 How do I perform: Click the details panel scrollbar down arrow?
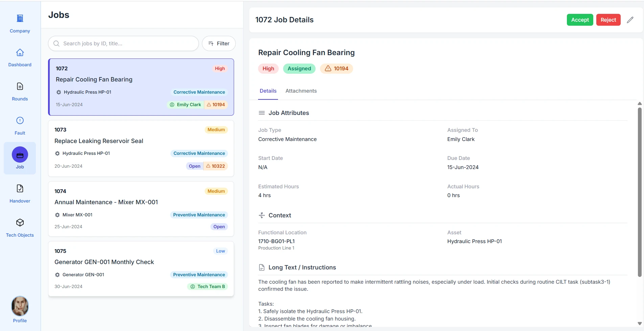(x=639, y=324)
